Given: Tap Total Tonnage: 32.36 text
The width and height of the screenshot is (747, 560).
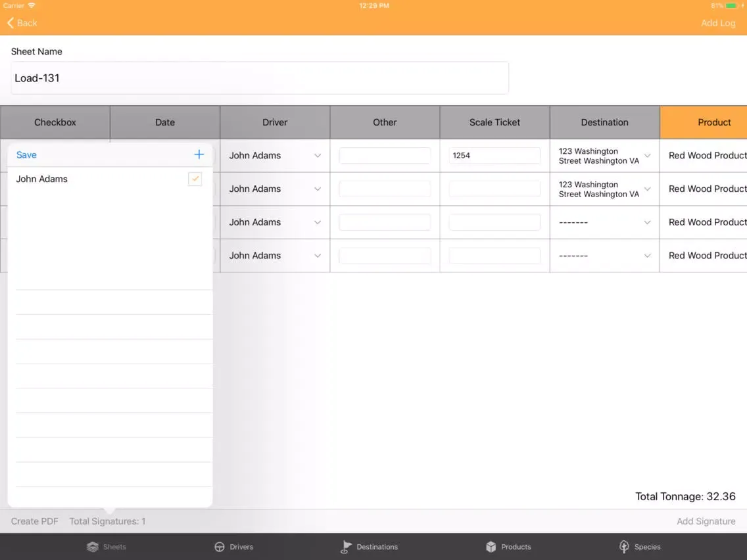Looking at the screenshot, I should click(x=686, y=497).
